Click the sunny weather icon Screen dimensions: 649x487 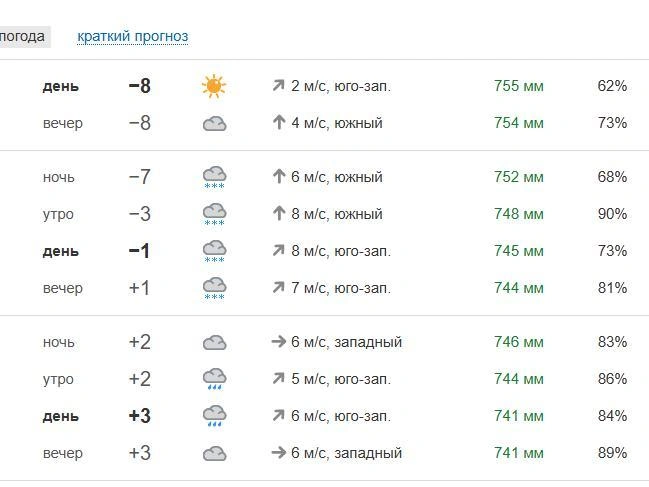coord(214,86)
